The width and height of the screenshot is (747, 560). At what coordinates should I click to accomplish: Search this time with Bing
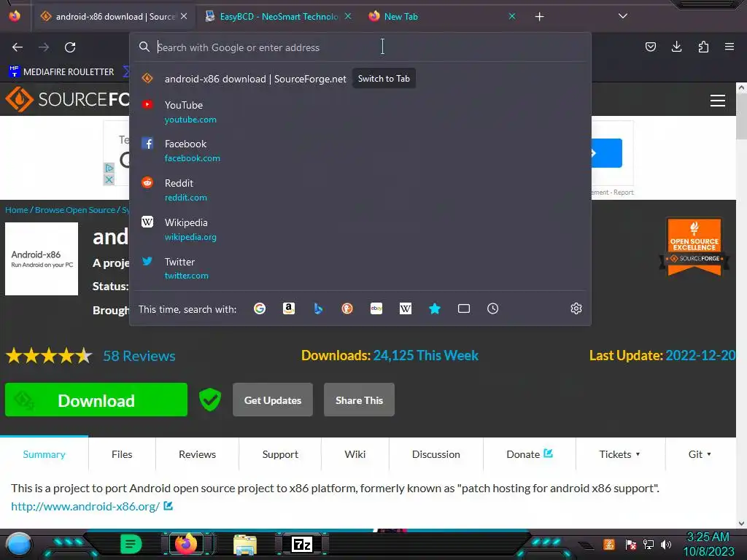(318, 308)
